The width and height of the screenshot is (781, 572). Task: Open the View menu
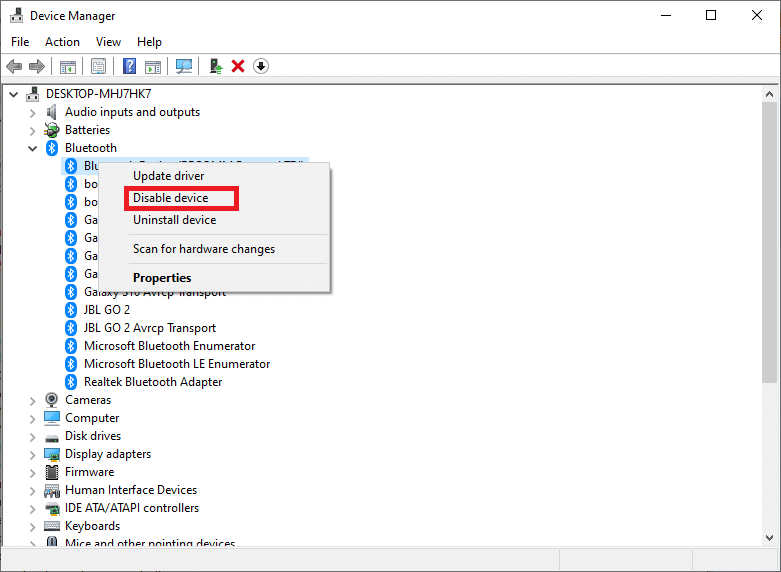pyautogui.click(x=108, y=42)
